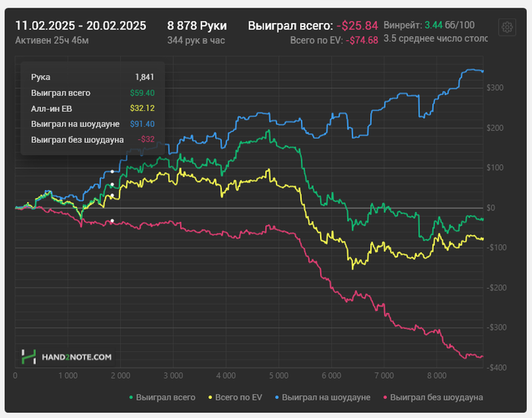Click the date range 11.02.2025 - 20.02.2025
This screenshot has height=418, width=532.
click(x=81, y=26)
